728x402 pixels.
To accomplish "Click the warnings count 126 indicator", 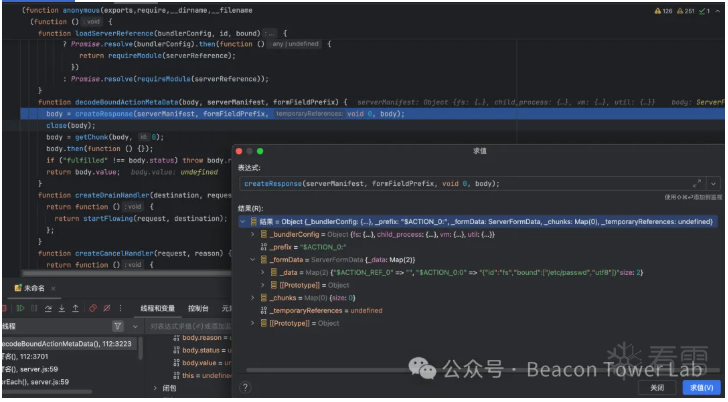I will point(663,11).
